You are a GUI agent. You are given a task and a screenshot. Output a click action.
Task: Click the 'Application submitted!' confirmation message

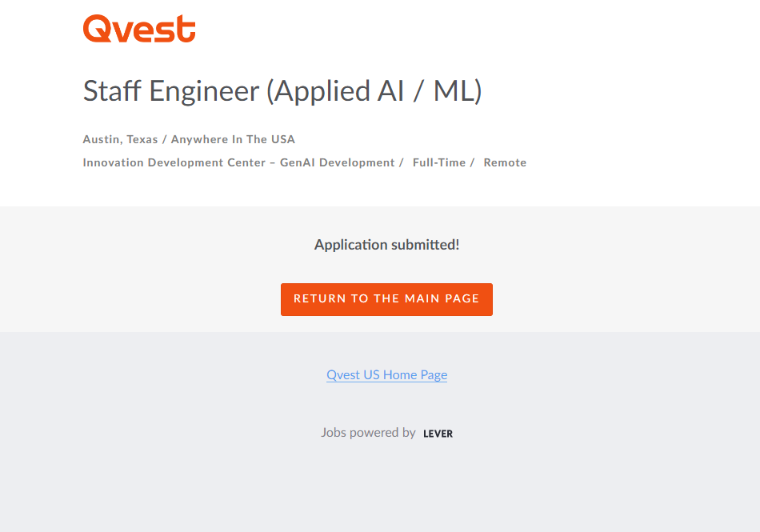click(x=386, y=245)
